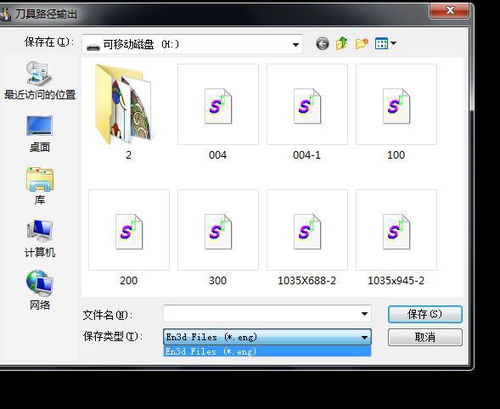Go to Desktop (桌面) sidebar icon

click(39, 125)
